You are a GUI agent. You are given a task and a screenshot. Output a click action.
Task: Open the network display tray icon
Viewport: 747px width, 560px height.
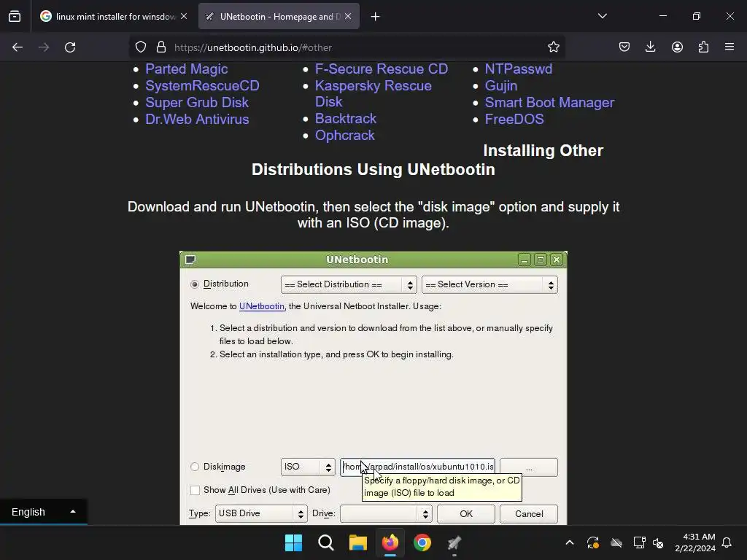click(x=639, y=542)
